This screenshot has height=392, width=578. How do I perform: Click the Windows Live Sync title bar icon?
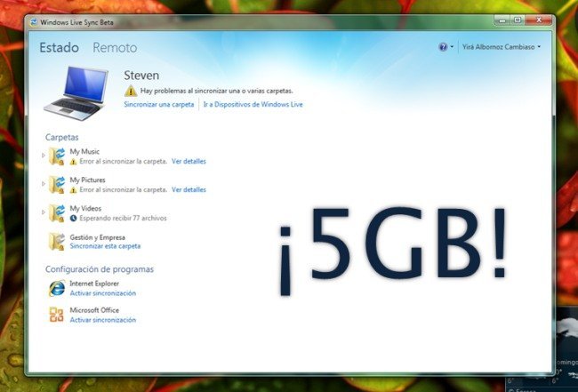[x=34, y=22]
